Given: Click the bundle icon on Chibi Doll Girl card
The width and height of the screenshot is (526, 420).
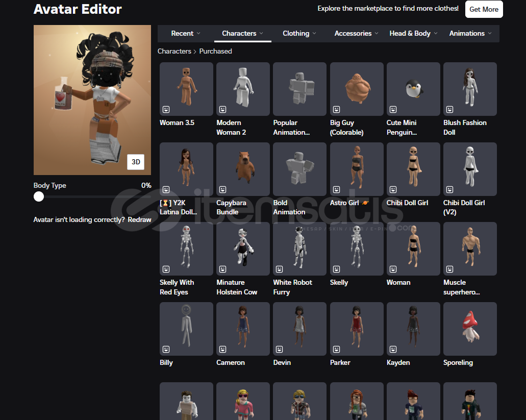Looking at the screenshot, I should pyautogui.click(x=393, y=189).
